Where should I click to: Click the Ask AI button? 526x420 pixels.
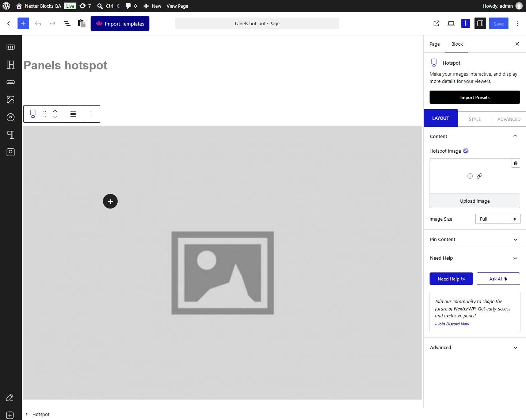click(x=498, y=279)
